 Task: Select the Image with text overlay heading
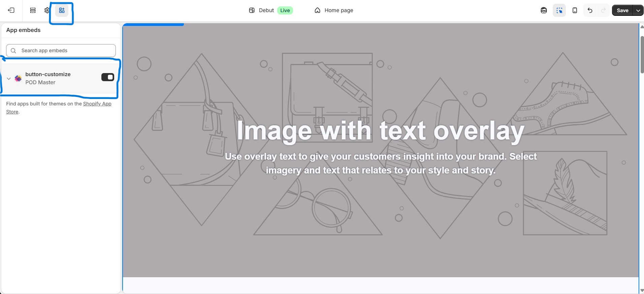[x=380, y=131]
